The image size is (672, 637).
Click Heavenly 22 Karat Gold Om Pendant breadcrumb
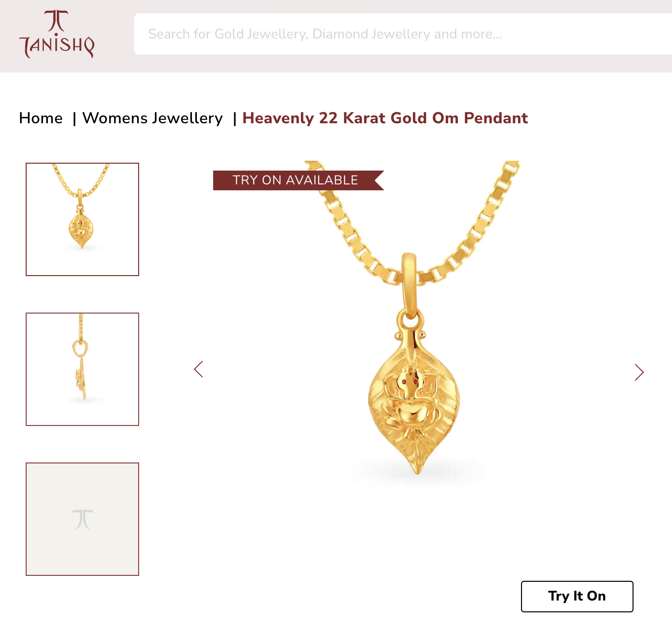coord(385,118)
